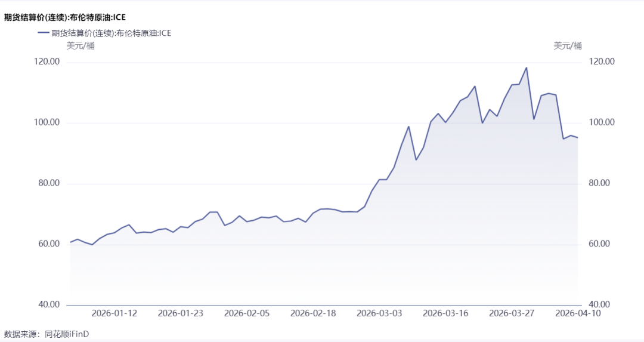
Task: Click the 80.00 label on left axis
Action: [49, 183]
